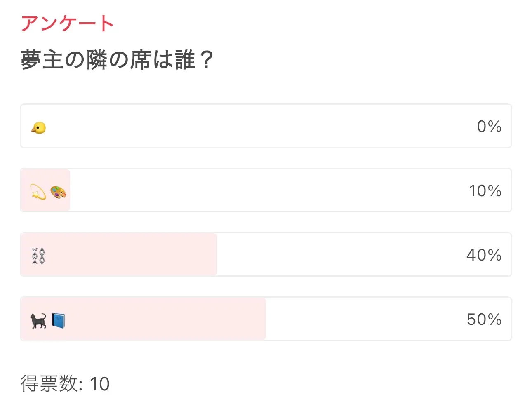Click the red アンケート heading
The width and height of the screenshot is (532, 404).
[67, 23]
